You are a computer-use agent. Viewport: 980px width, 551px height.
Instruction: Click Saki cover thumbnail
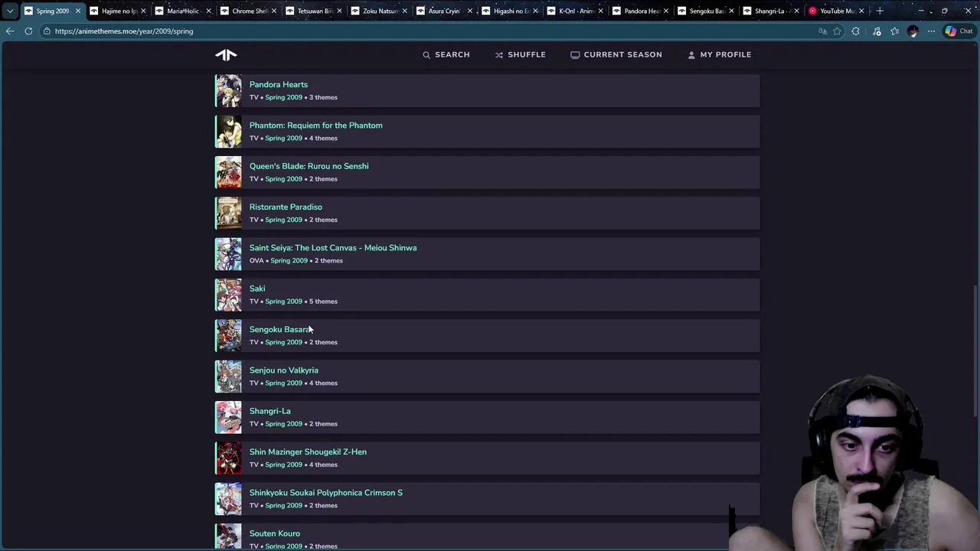228,295
